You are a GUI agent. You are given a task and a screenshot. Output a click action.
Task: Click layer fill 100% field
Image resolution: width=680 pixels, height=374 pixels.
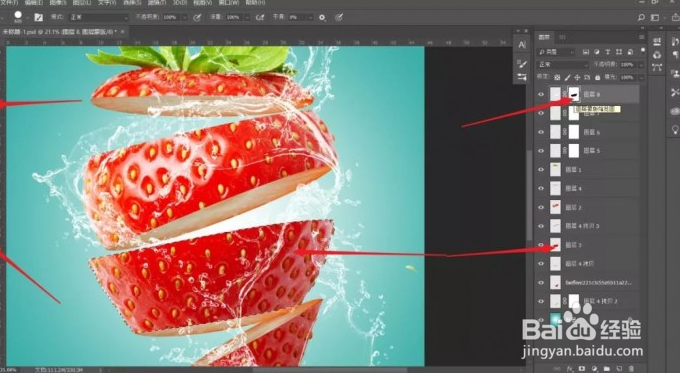[x=628, y=78]
